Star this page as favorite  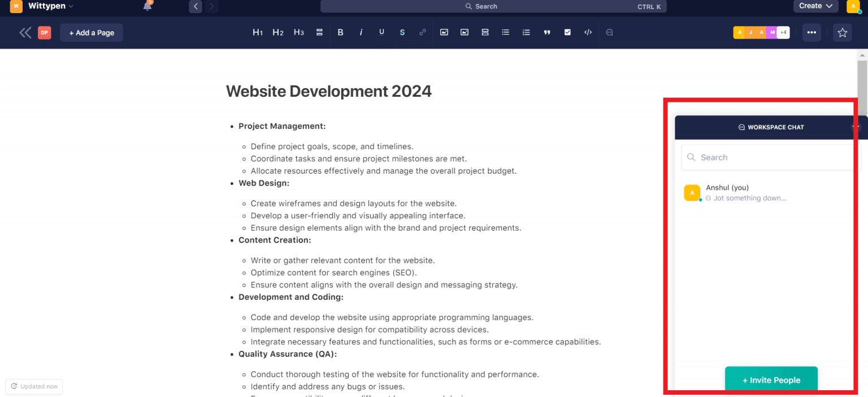tap(843, 32)
